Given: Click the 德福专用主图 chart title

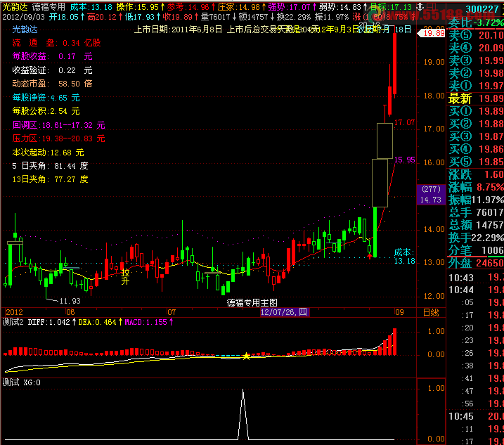Looking at the screenshot, I should pos(252,302).
